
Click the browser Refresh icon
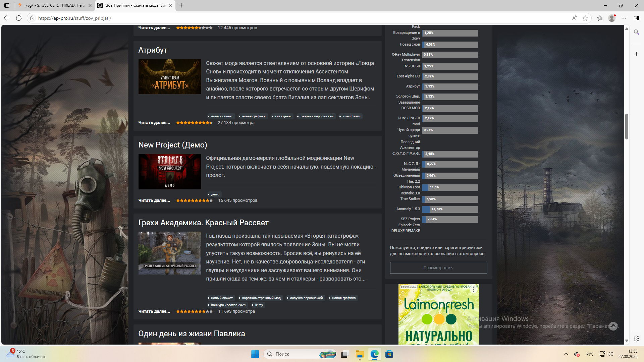tap(19, 18)
